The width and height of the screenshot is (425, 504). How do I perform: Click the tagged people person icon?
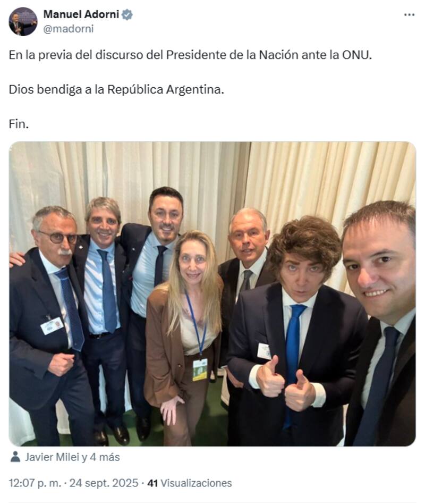(x=15, y=457)
